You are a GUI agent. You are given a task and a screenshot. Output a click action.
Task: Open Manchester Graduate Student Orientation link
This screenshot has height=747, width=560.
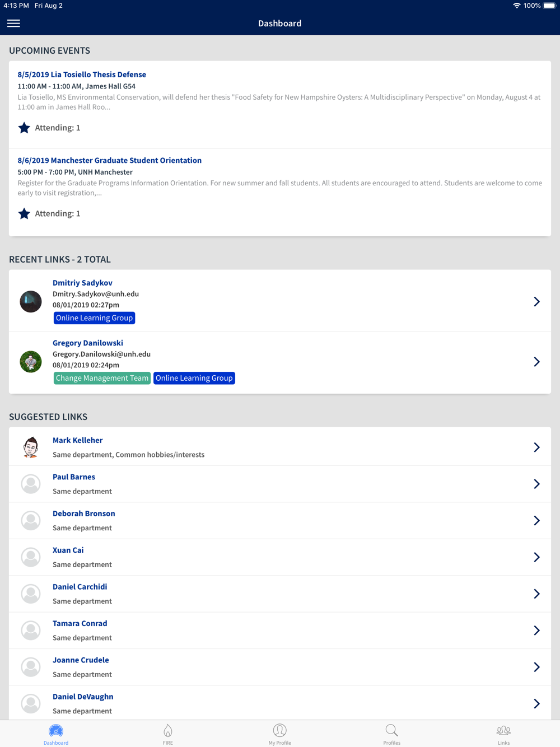coord(110,160)
